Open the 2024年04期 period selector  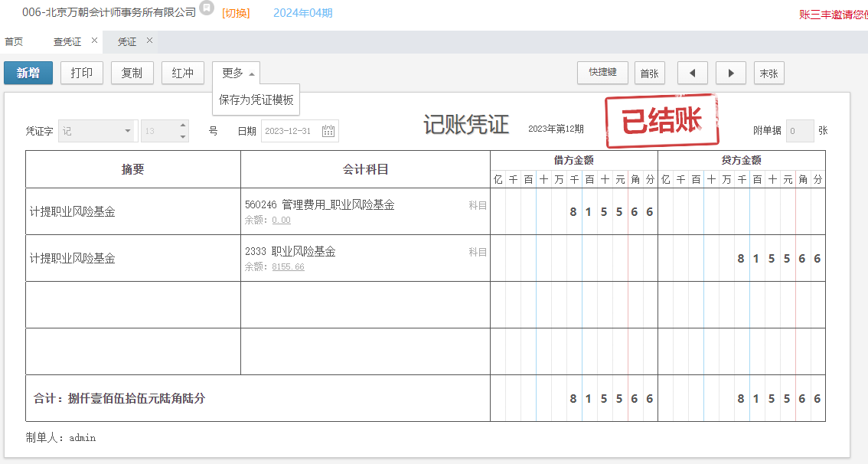point(302,13)
